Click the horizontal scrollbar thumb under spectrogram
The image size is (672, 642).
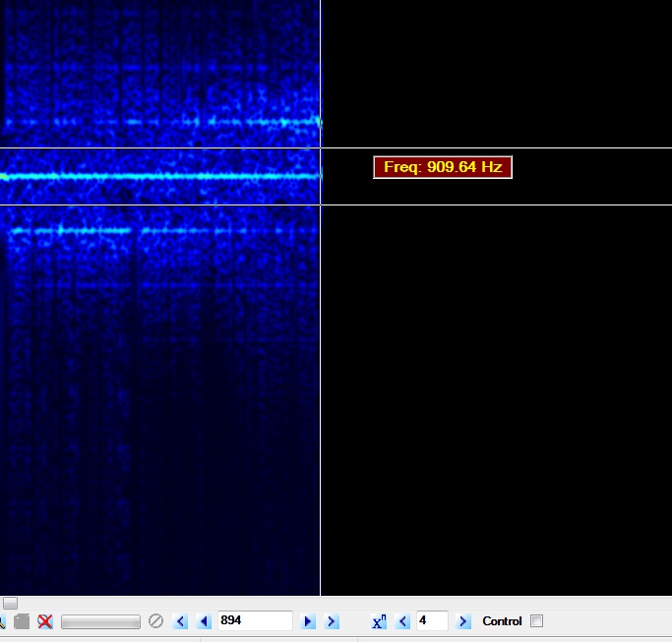click(10, 603)
